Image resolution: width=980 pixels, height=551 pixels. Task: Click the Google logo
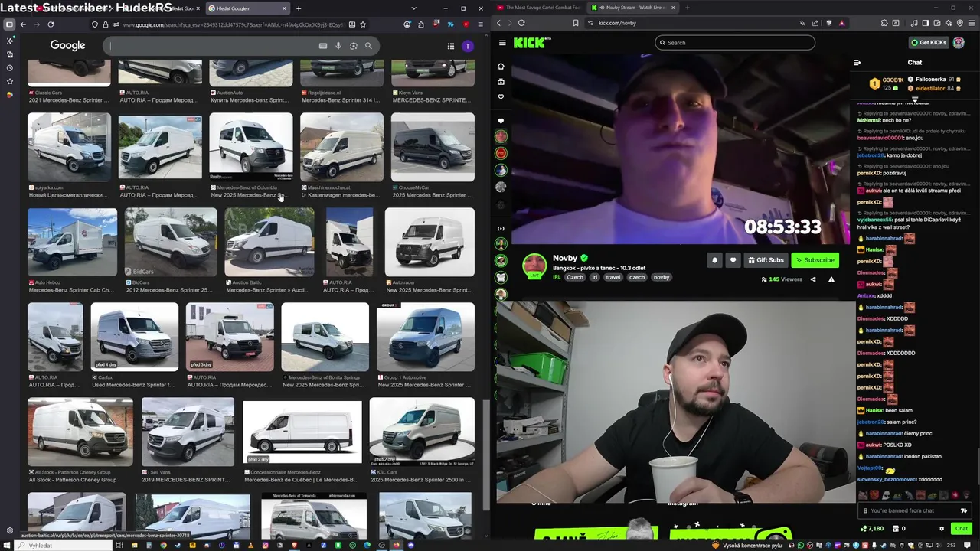(67, 45)
